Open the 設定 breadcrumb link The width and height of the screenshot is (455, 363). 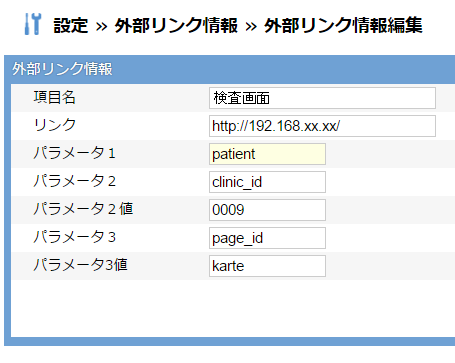71,26
